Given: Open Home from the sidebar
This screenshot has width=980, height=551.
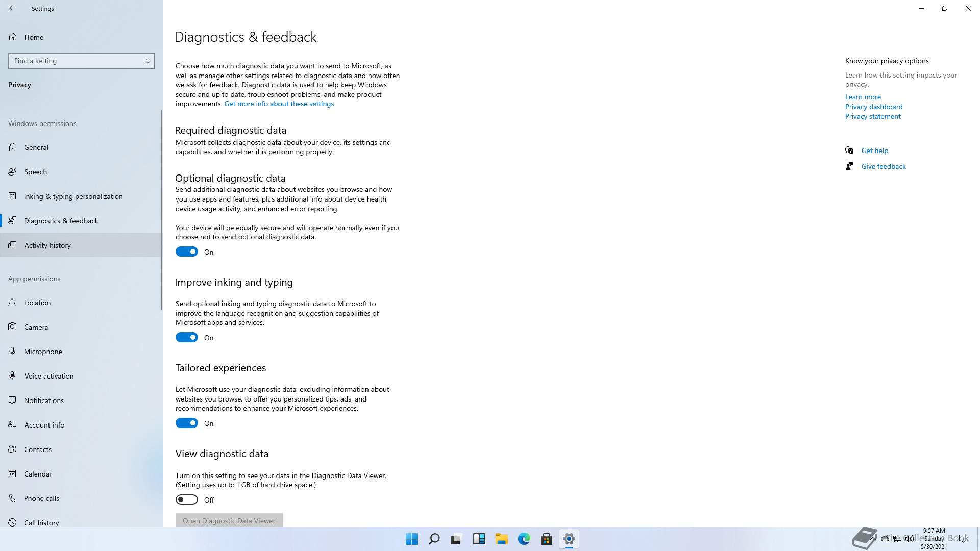Looking at the screenshot, I should click(x=81, y=37).
